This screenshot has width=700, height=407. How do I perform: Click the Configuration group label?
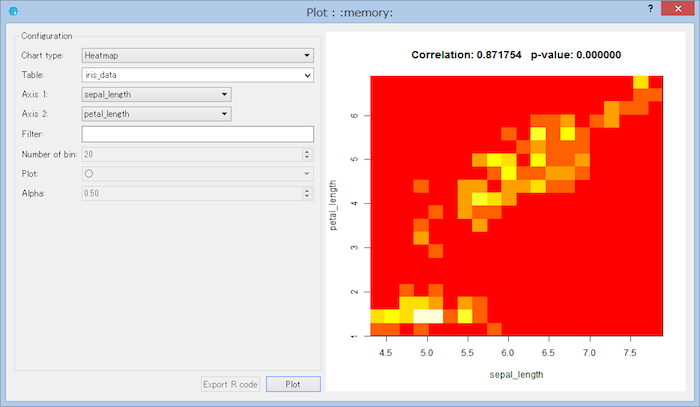pos(46,36)
